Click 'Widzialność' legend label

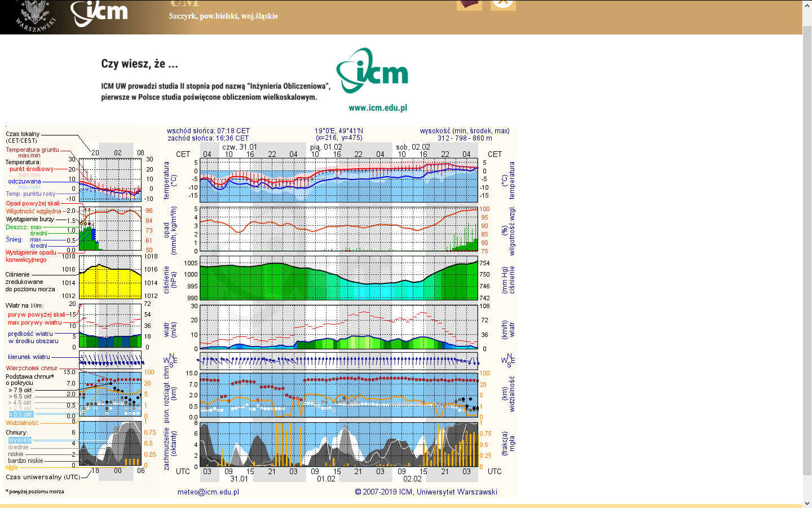pos(23,423)
